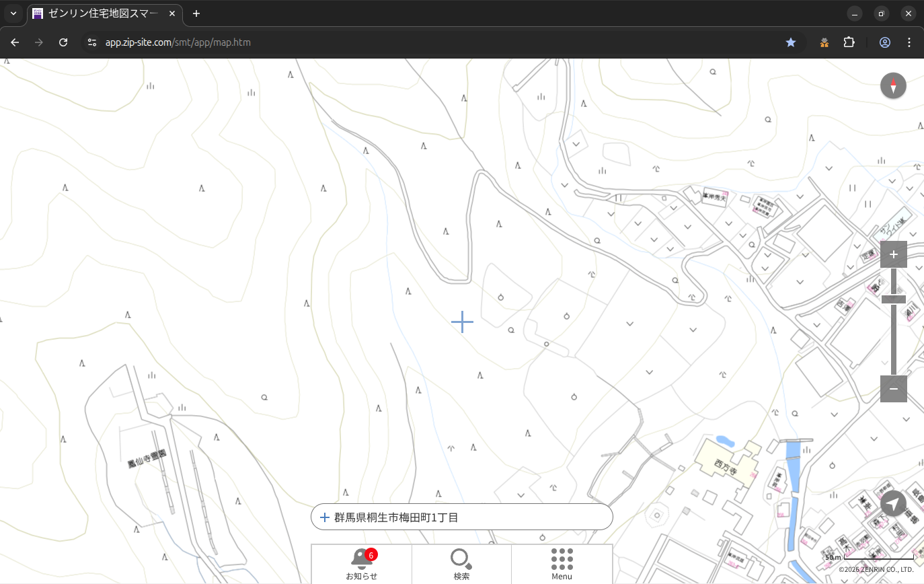Bookmark this page with the star icon

pos(791,42)
